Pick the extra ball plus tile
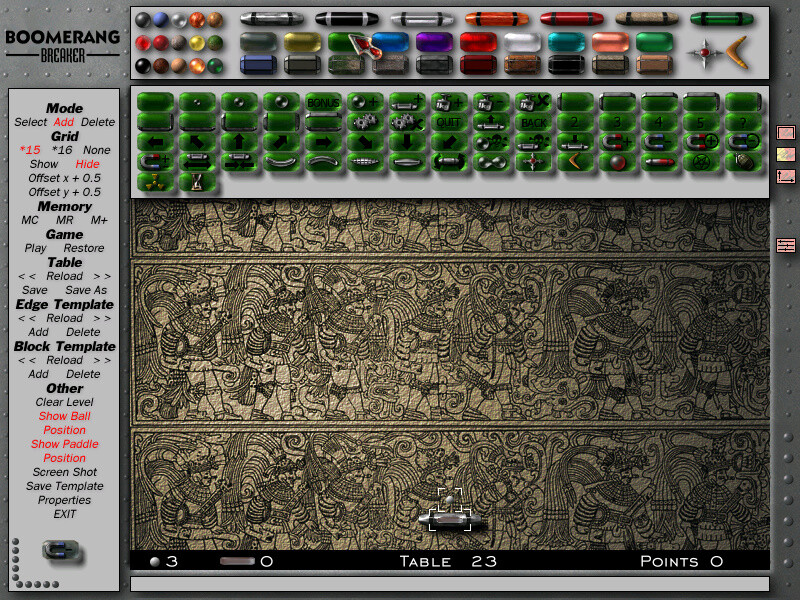Viewport: 800px width, 600px height. (x=365, y=102)
